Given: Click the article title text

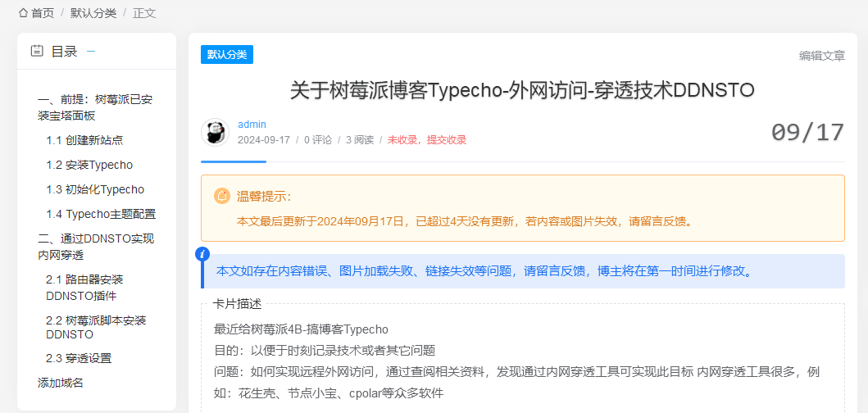Looking at the screenshot, I should point(523,91).
